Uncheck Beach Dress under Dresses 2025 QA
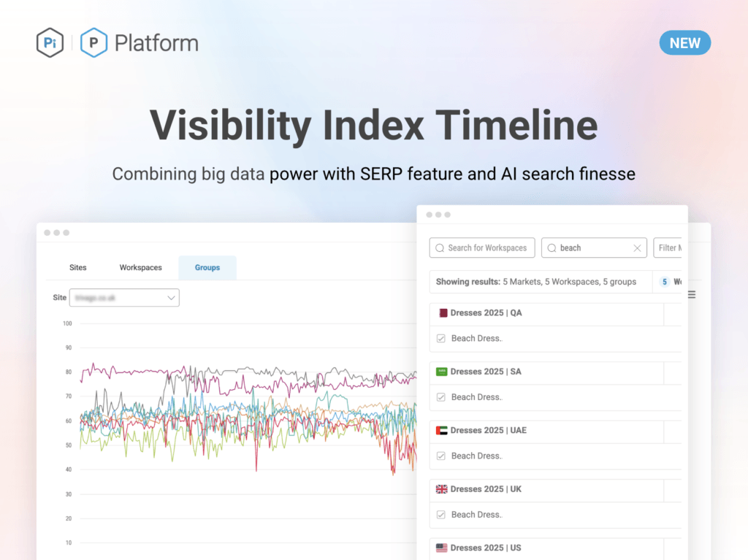The image size is (748, 560). coord(440,339)
